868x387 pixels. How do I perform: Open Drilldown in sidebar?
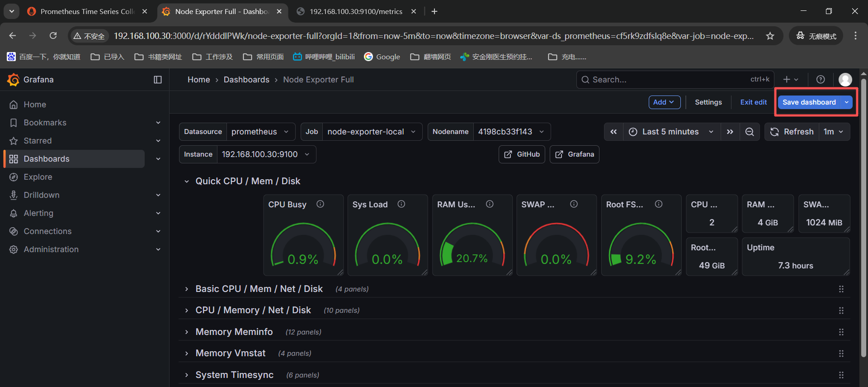[x=42, y=195]
